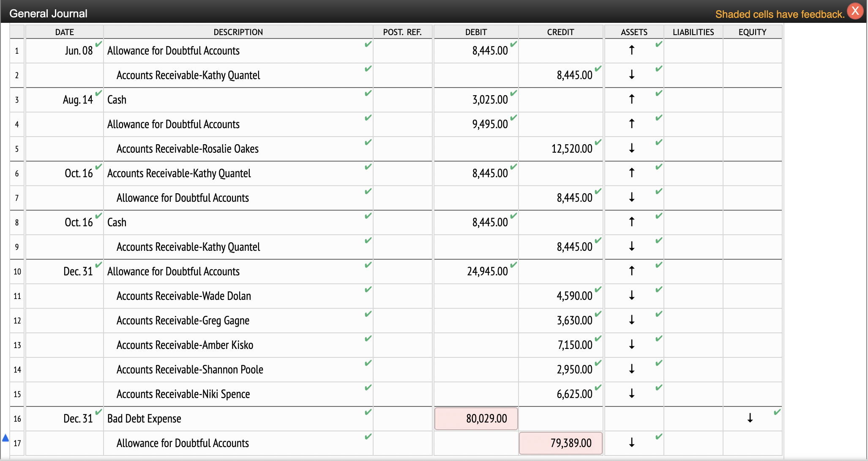The width and height of the screenshot is (868, 461).
Task: Click the Bad Debt Expense description cell
Action: click(x=237, y=419)
